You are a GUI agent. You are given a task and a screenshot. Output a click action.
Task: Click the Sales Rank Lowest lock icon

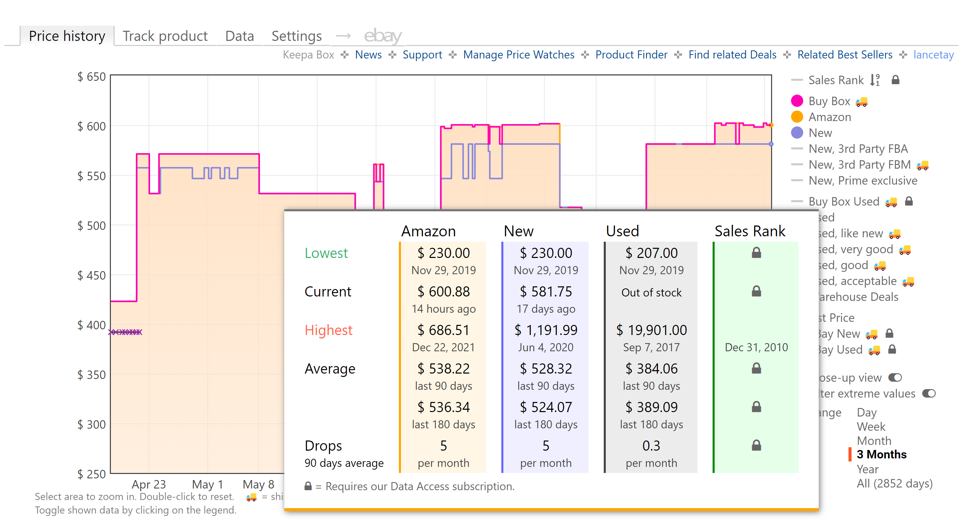pyautogui.click(x=756, y=253)
